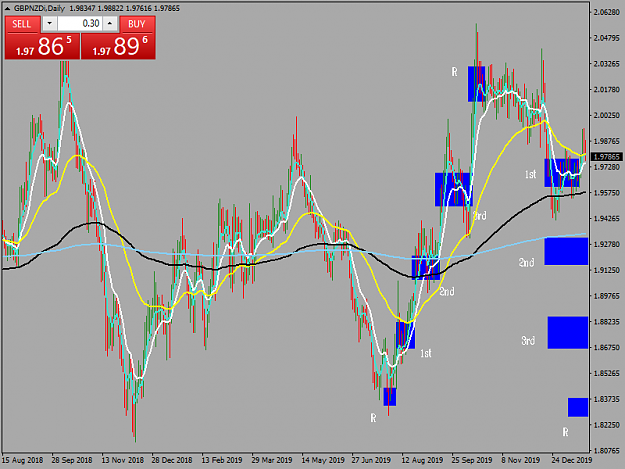This screenshot has height=469, width=625.
Task: Click the buy price 1.97 89 panel
Action: coord(118,46)
